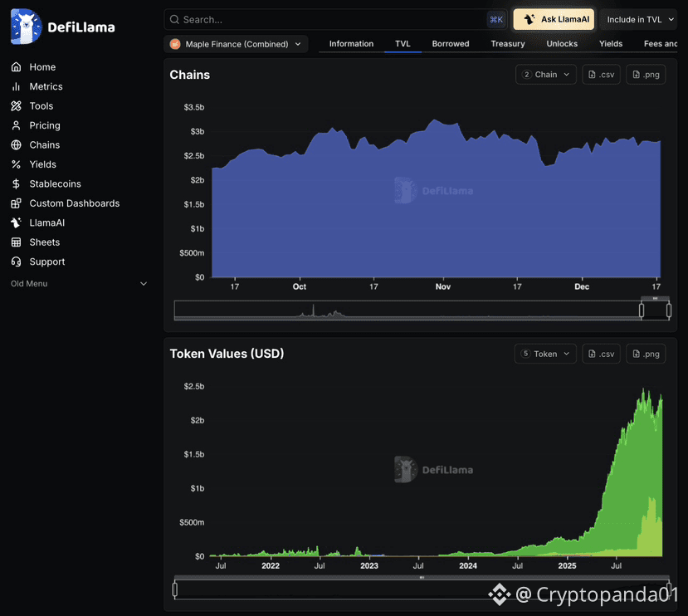This screenshot has height=616, width=688.
Task: Expand the Old Menu section
Action: point(79,284)
